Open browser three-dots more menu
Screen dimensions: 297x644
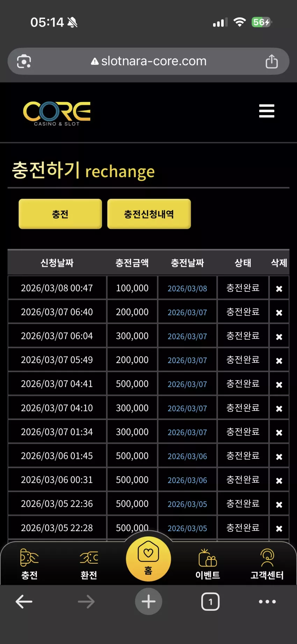[267, 601]
